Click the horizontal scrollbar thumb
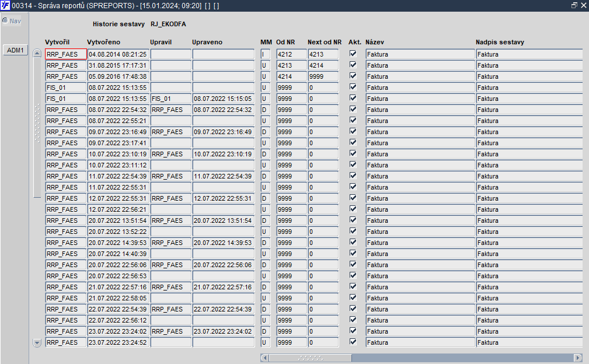The width and height of the screenshot is (589, 364). pos(311,358)
